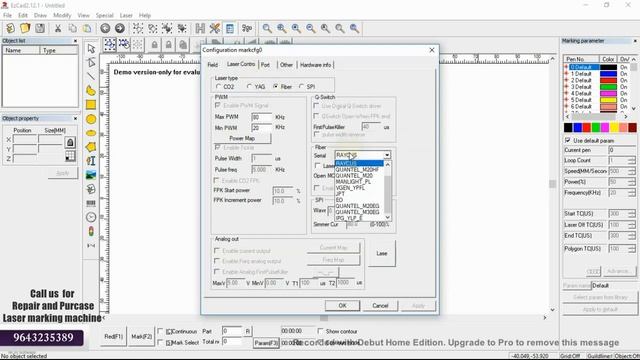Screen dimensions: 640x360
Task: Select the Vector file import tool
Action: coord(91,189)
